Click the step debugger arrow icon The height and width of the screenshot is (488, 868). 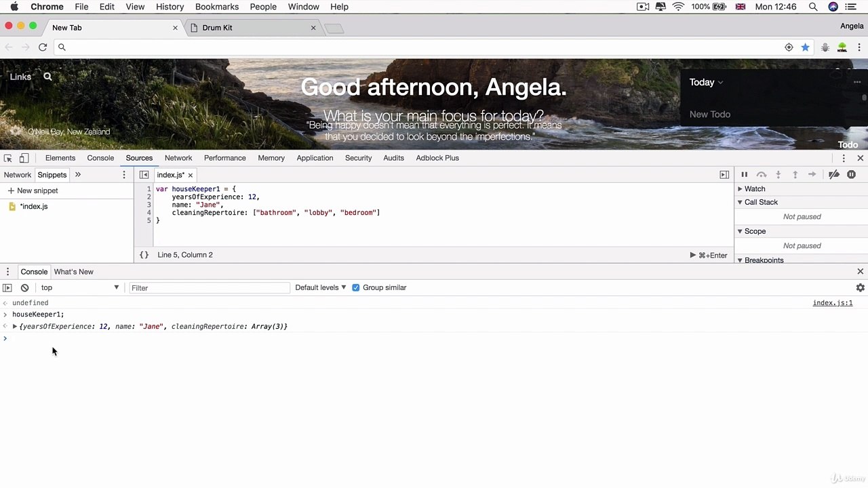(x=812, y=175)
